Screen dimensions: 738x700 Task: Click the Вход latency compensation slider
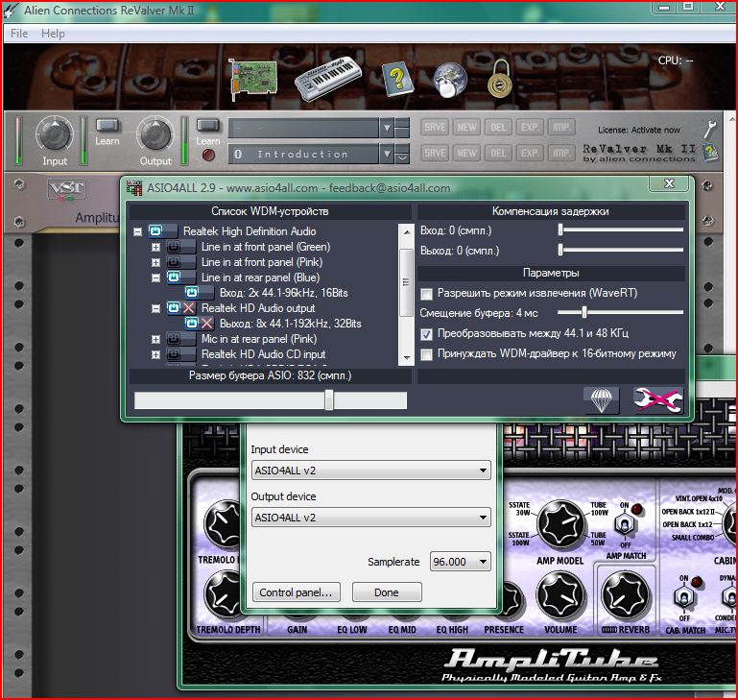[x=621, y=229]
